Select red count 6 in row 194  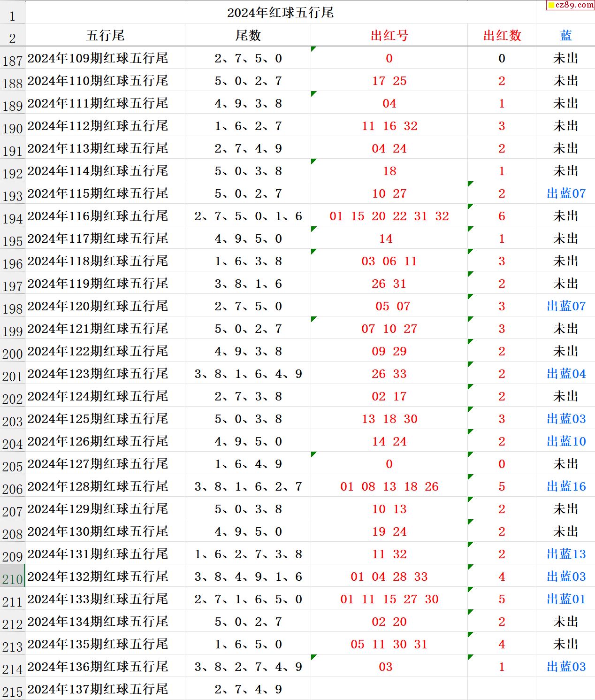click(502, 216)
